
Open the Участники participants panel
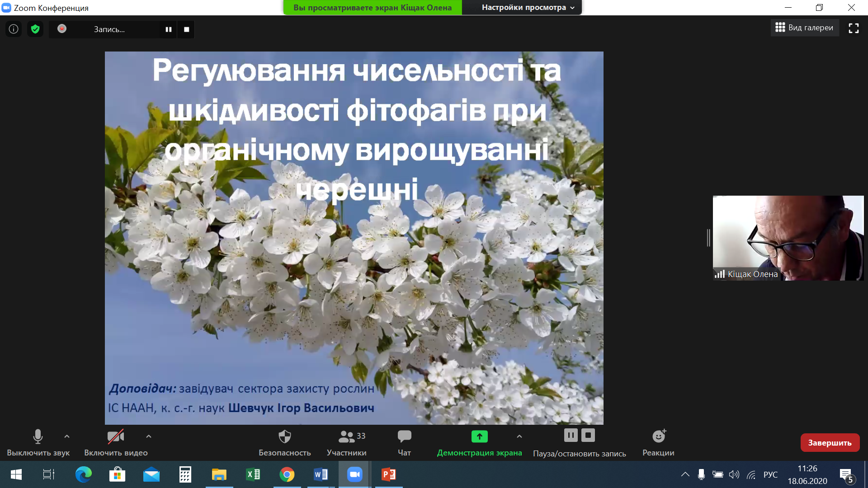347,442
